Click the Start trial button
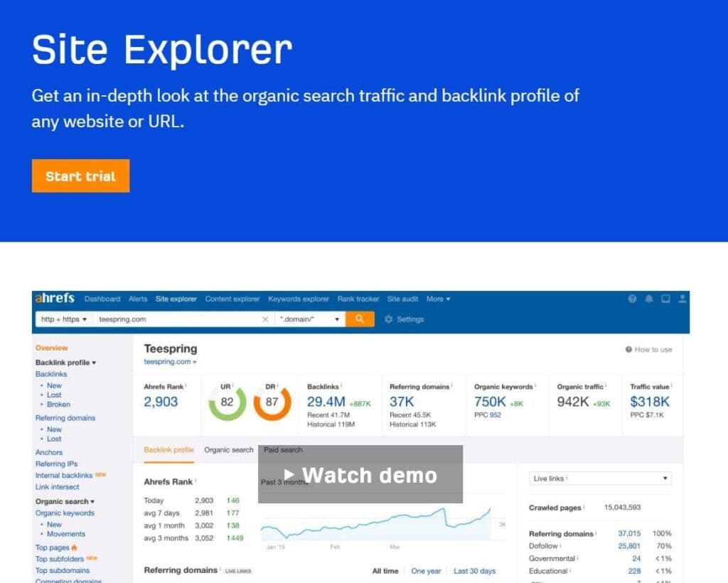 (80, 176)
